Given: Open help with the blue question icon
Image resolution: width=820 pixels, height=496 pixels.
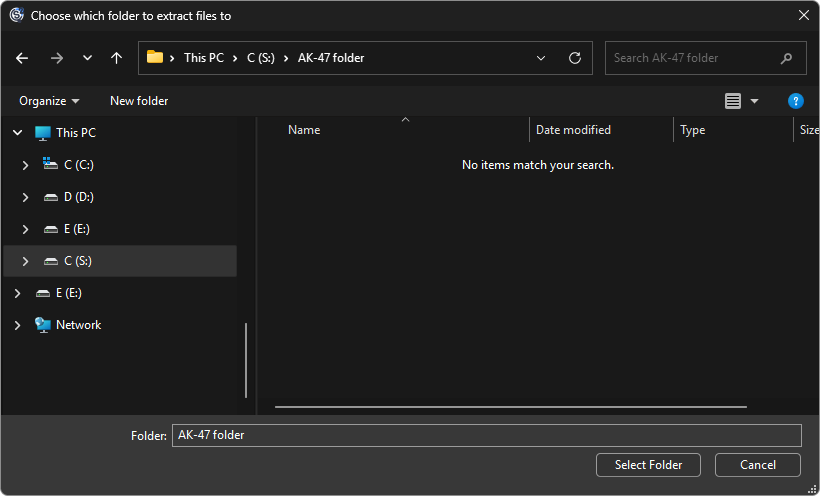Looking at the screenshot, I should point(795,101).
